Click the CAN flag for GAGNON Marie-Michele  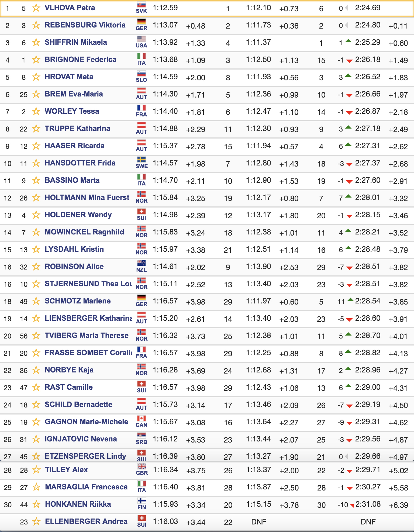coord(142,418)
